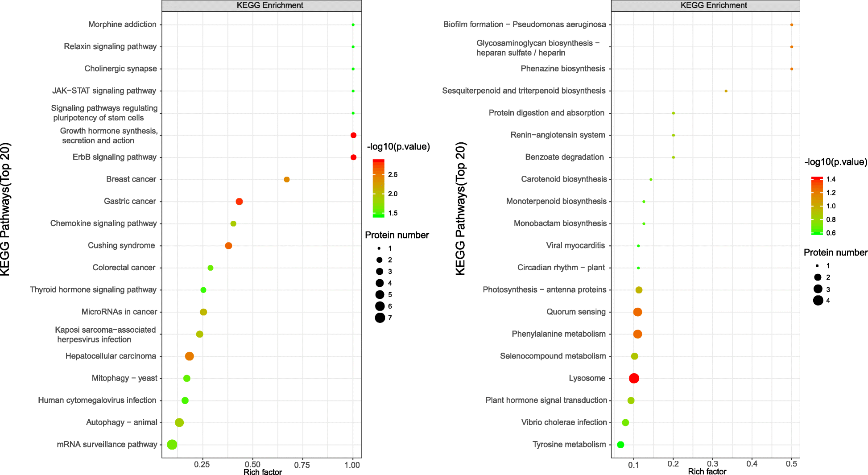Click the 'Circadian rhythm - plant' label

[x=561, y=268]
